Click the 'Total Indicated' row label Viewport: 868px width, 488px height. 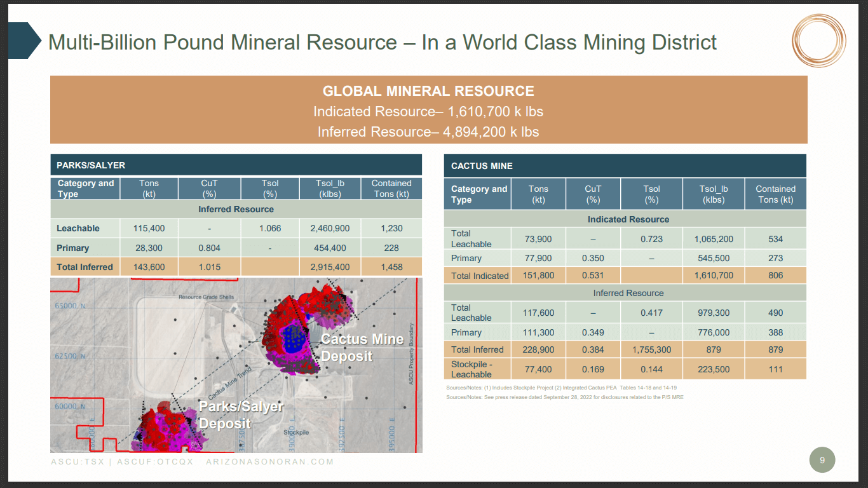480,276
